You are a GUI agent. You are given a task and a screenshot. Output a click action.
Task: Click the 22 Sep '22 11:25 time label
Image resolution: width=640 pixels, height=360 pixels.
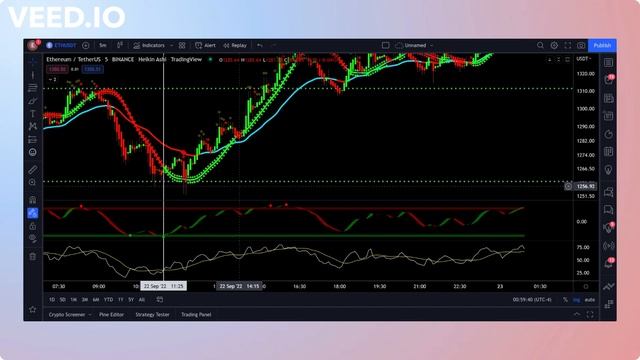coord(164,286)
